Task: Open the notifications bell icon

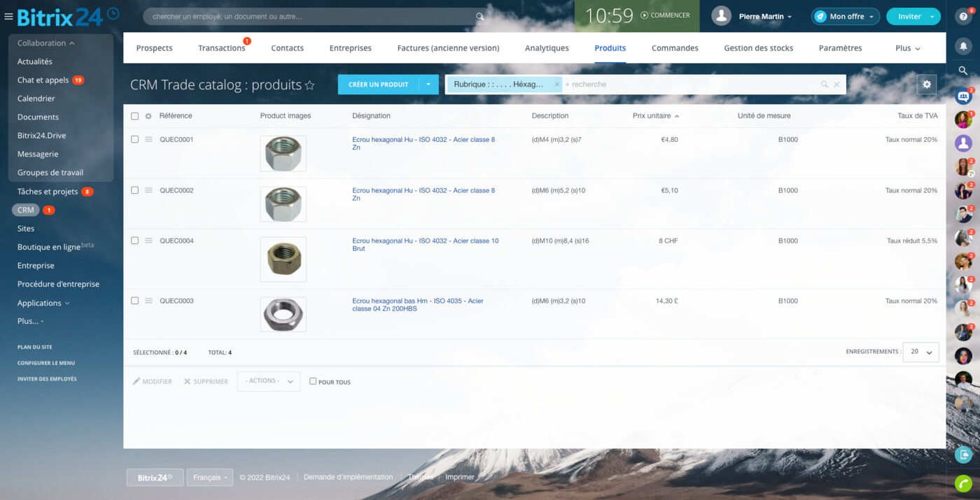Action: (963, 46)
